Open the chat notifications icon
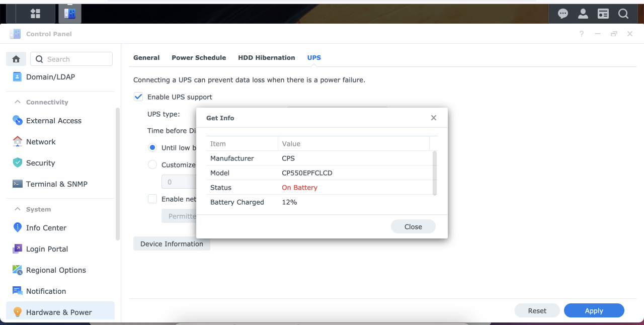 (x=562, y=13)
